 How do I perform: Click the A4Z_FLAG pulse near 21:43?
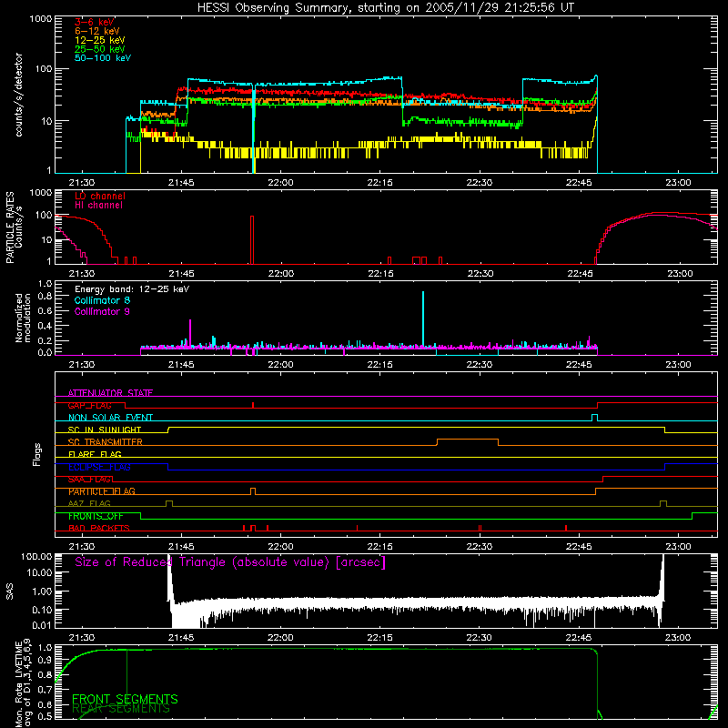[x=169, y=503]
